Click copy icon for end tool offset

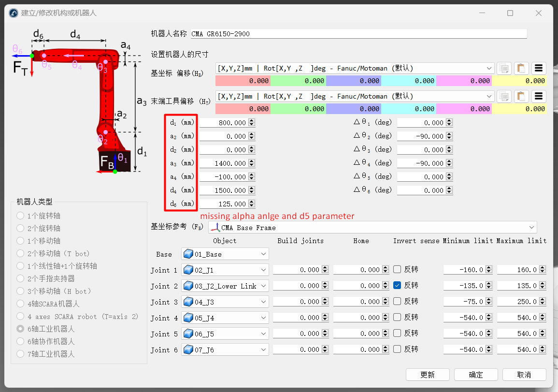[504, 96]
